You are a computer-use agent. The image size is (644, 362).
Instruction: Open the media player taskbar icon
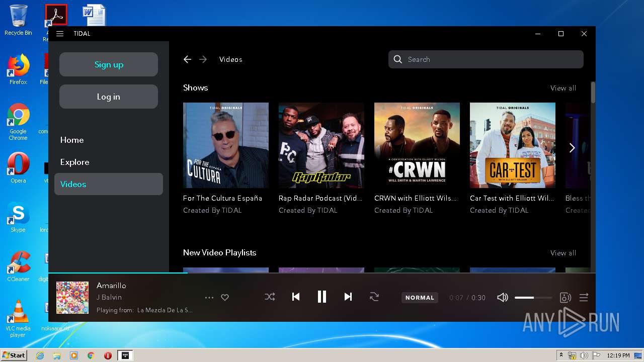coord(74,355)
